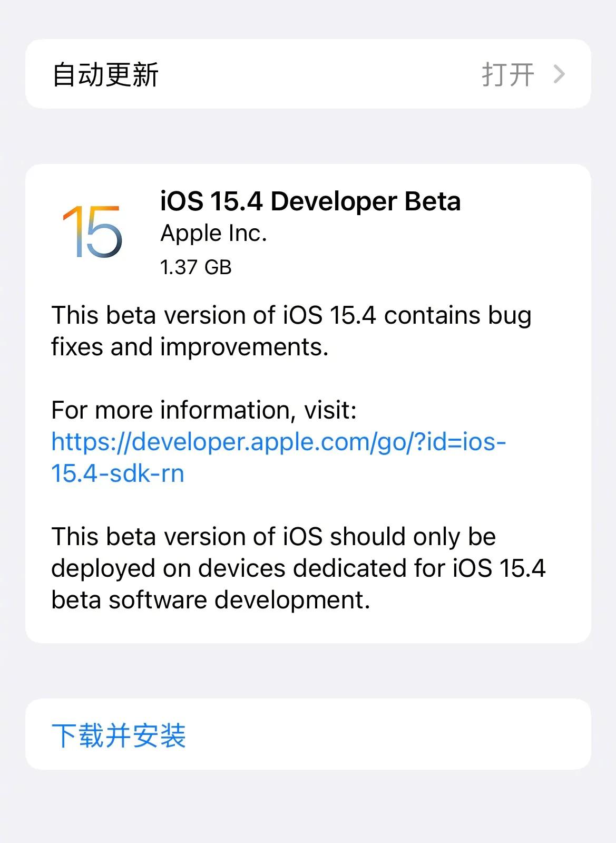Image resolution: width=616 pixels, height=843 pixels.
Task: Click the word Beta in update title
Action: tap(433, 201)
